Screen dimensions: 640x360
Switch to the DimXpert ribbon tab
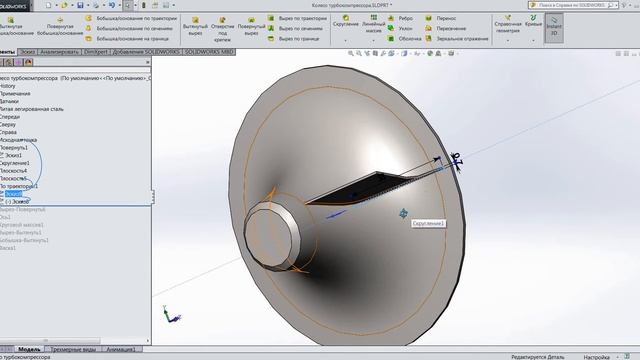tap(96, 52)
